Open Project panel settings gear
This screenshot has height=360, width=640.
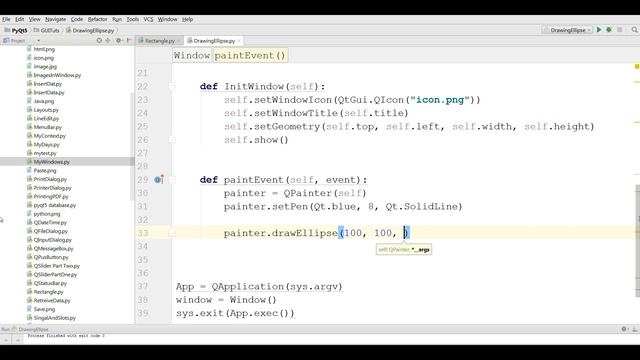click(118, 40)
